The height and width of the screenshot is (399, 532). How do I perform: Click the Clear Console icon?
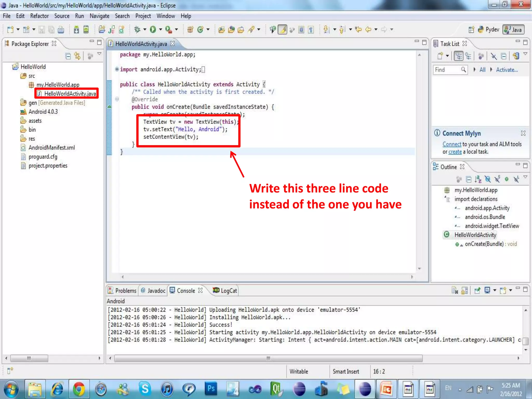pyautogui.click(x=455, y=290)
